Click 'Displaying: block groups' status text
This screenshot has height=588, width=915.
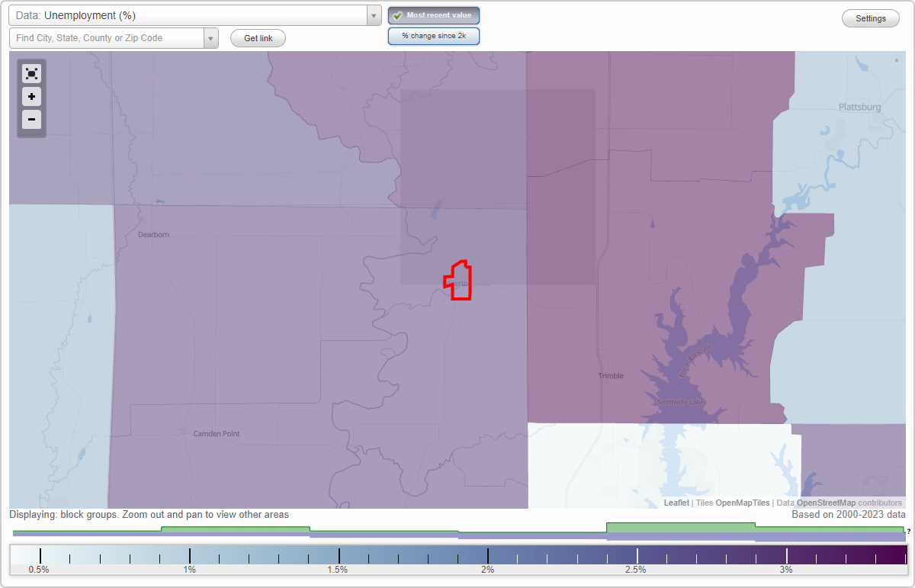click(149, 515)
